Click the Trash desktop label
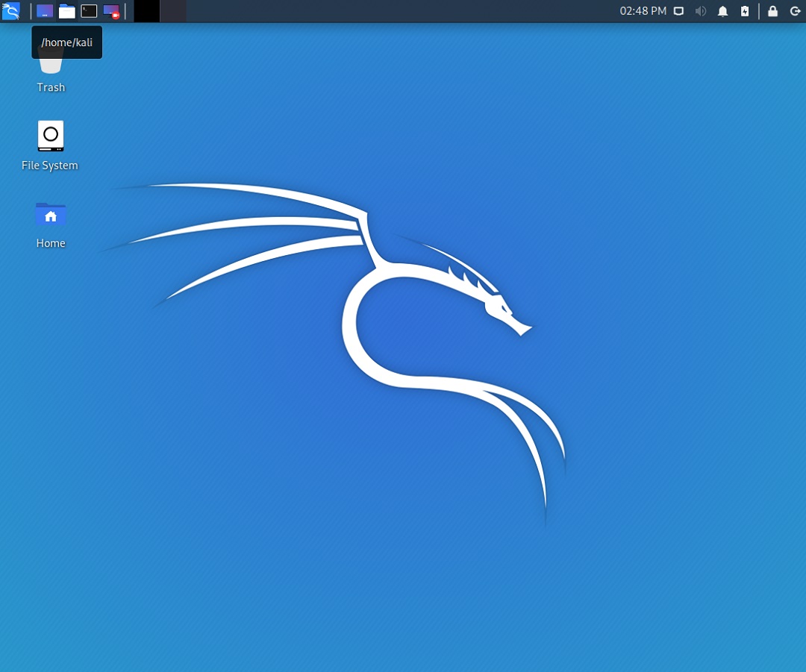806x672 pixels. (x=51, y=87)
